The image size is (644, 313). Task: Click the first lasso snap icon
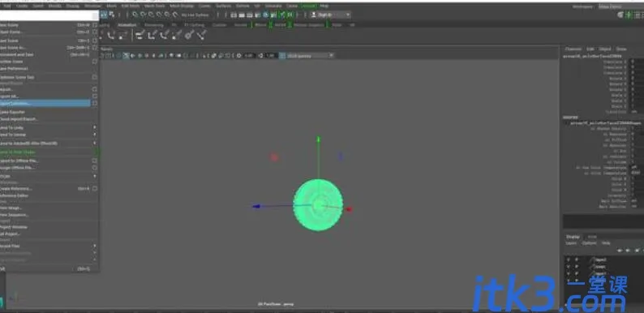pos(135,15)
